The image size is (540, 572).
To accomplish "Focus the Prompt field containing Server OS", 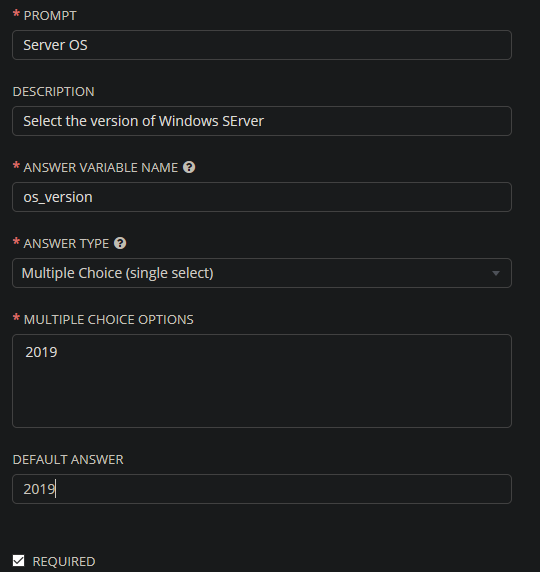I will pos(262,45).
